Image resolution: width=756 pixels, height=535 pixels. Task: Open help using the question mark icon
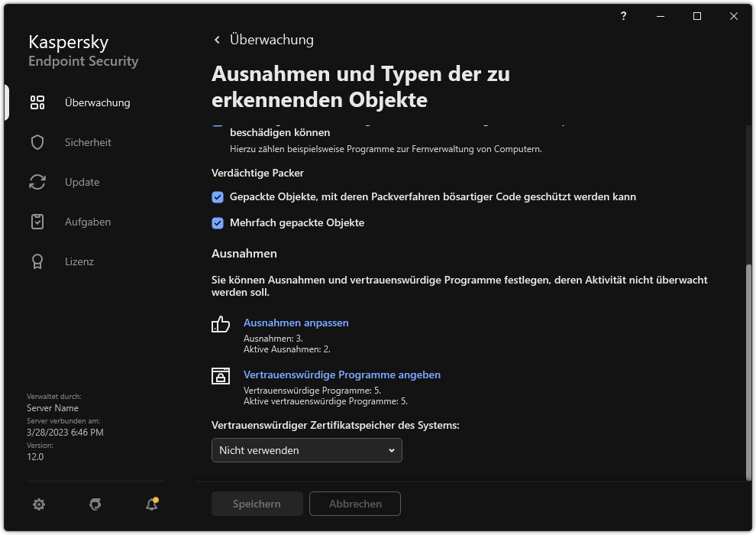click(622, 16)
